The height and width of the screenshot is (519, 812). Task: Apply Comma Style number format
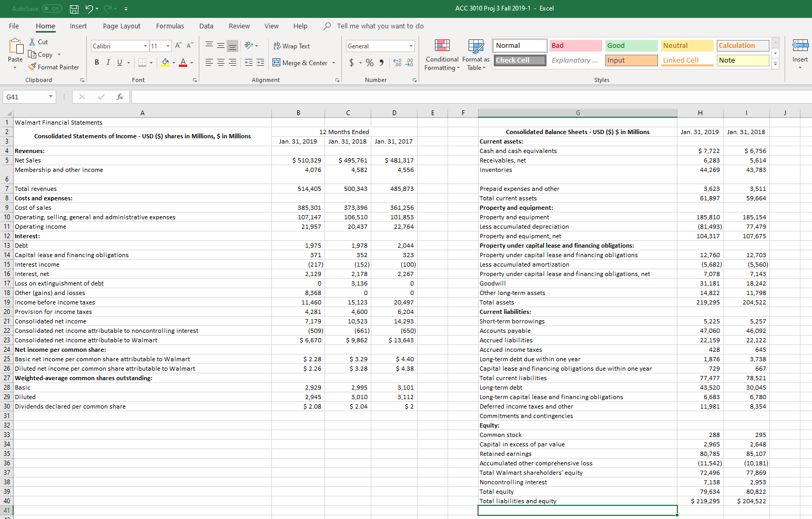[x=381, y=63]
